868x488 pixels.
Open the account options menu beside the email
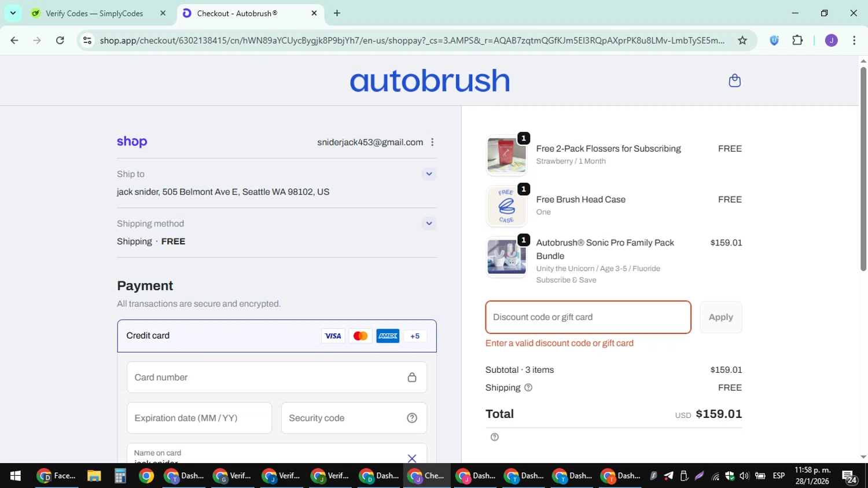432,142
